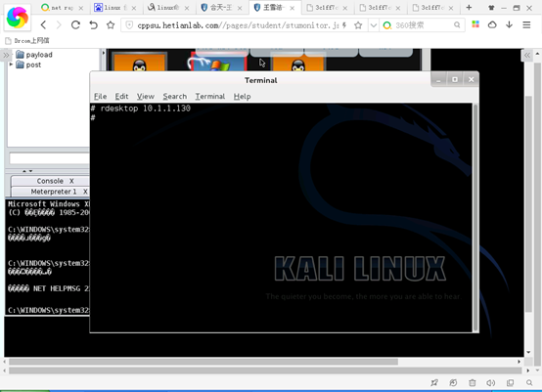The height and width of the screenshot is (392, 542).
Task: Open the Terminal File menu
Action: [100, 97]
